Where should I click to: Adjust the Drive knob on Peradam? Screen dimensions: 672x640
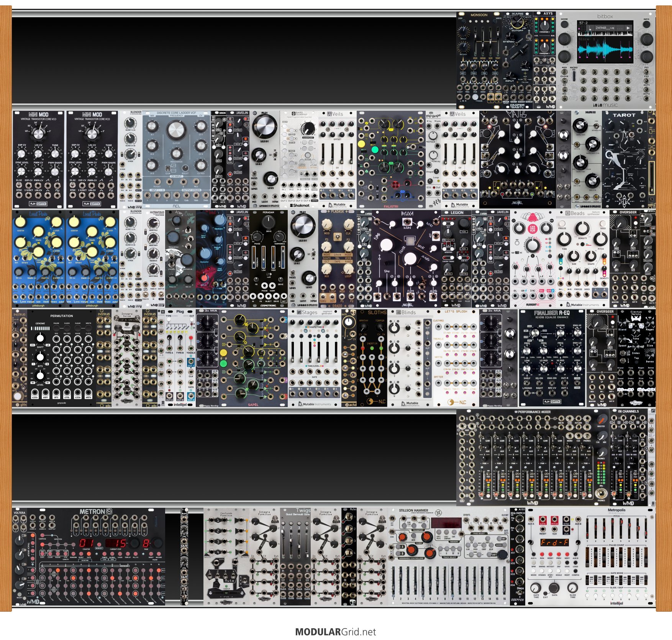tap(269, 222)
